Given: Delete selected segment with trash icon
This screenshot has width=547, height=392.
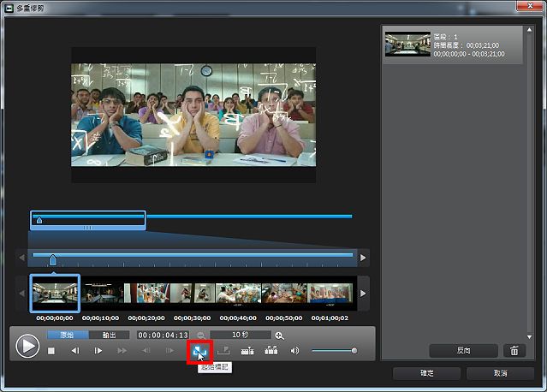Looking at the screenshot, I should click(514, 351).
